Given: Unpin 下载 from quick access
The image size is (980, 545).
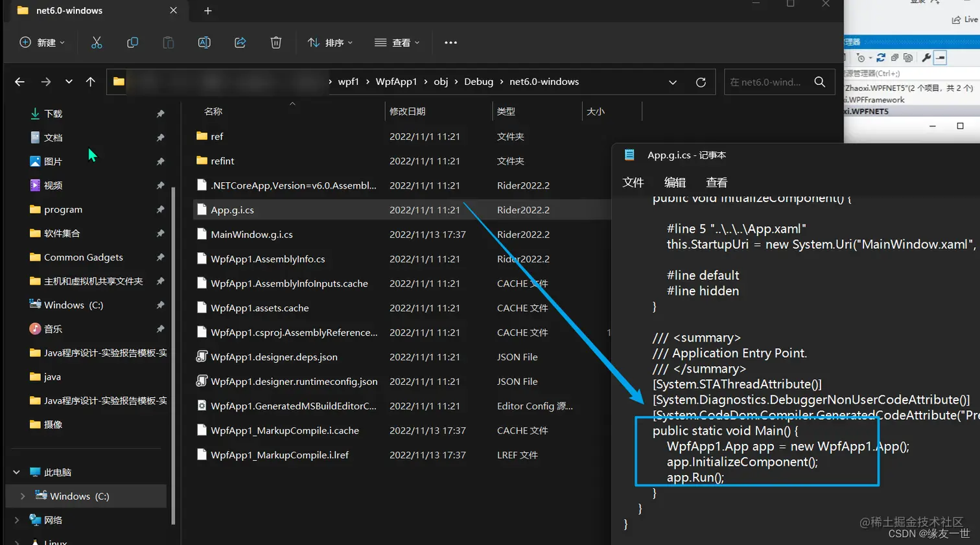Looking at the screenshot, I should pyautogui.click(x=160, y=114).
